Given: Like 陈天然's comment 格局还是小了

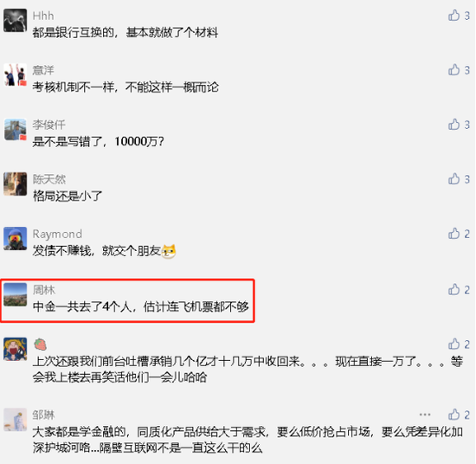Looking at the screenshot, I should click(454, 179).
